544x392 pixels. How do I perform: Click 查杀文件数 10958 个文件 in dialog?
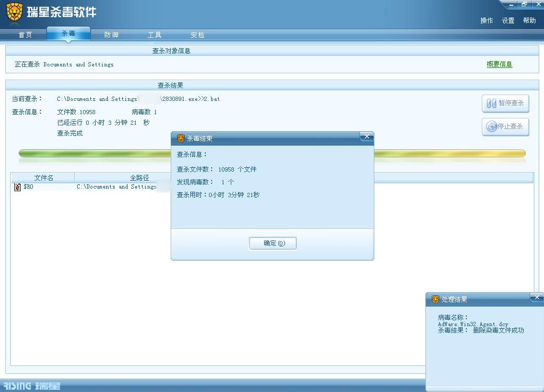point(216,169)
